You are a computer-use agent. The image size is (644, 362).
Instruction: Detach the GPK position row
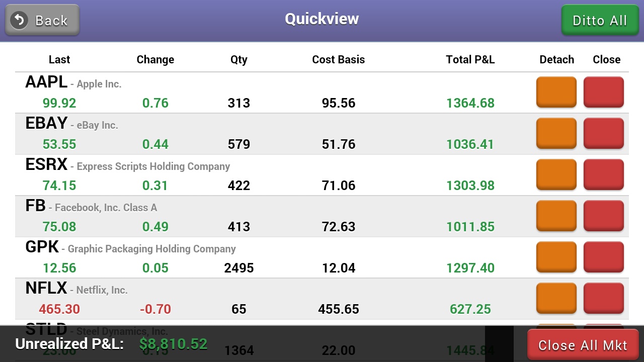556,257
